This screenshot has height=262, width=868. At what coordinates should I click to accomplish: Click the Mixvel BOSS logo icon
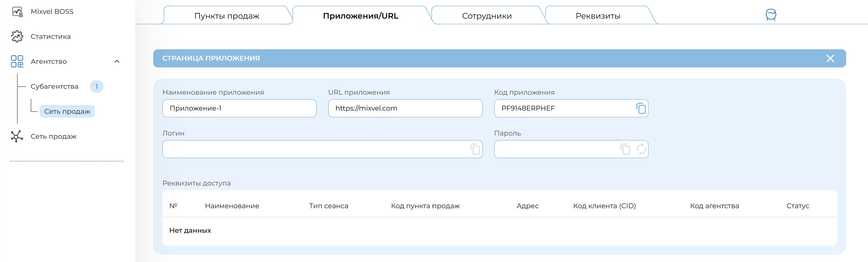tap(17, 11)
